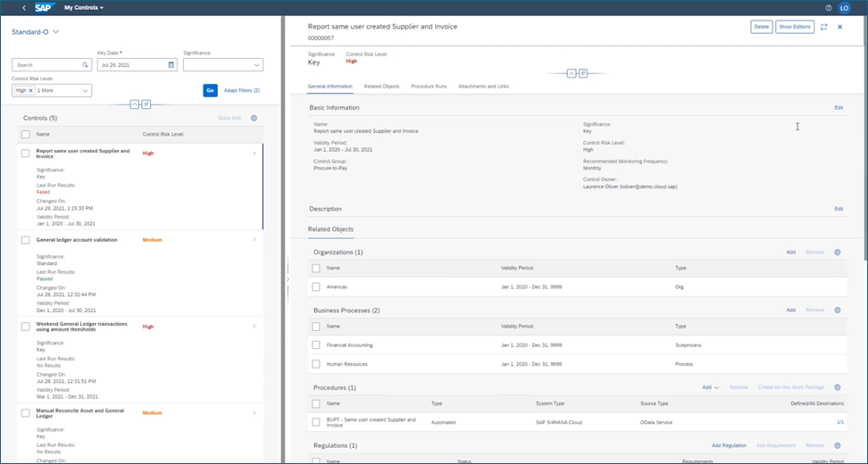Switch to Attachments and Links tab
The width and height of the screenshot is (868, 464).
pos(483,87)
